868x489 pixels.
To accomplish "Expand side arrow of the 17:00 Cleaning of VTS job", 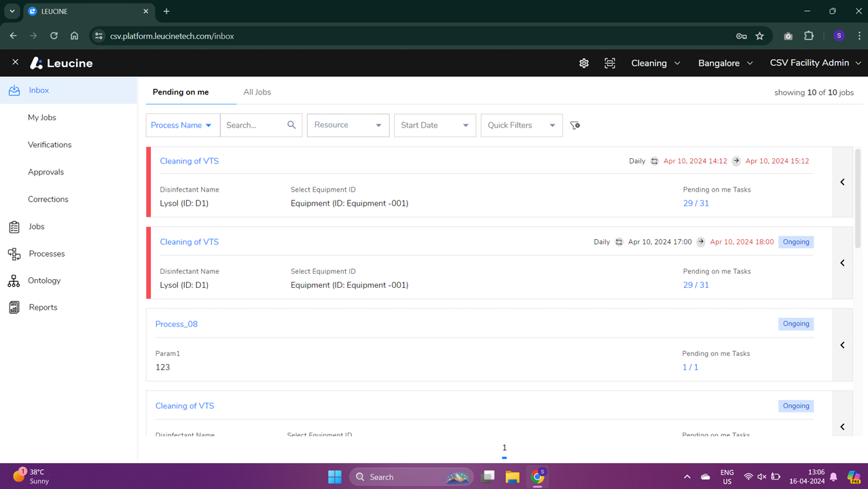I will pos(843,263).
